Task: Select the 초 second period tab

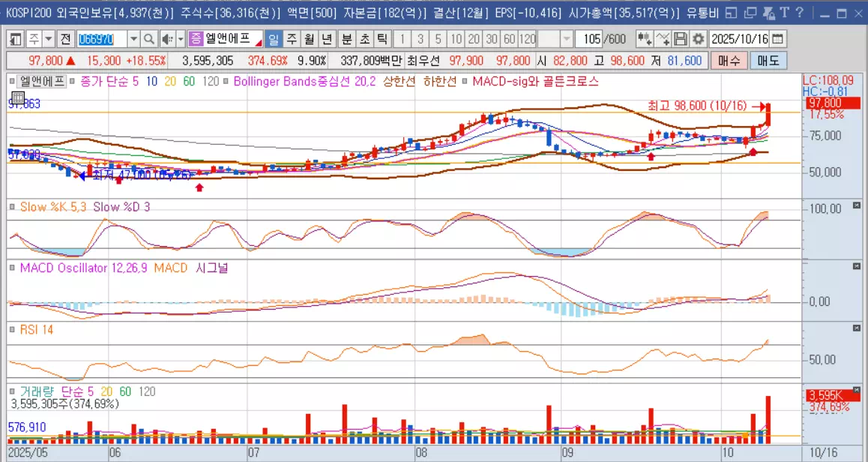Action: pos(365,39)
